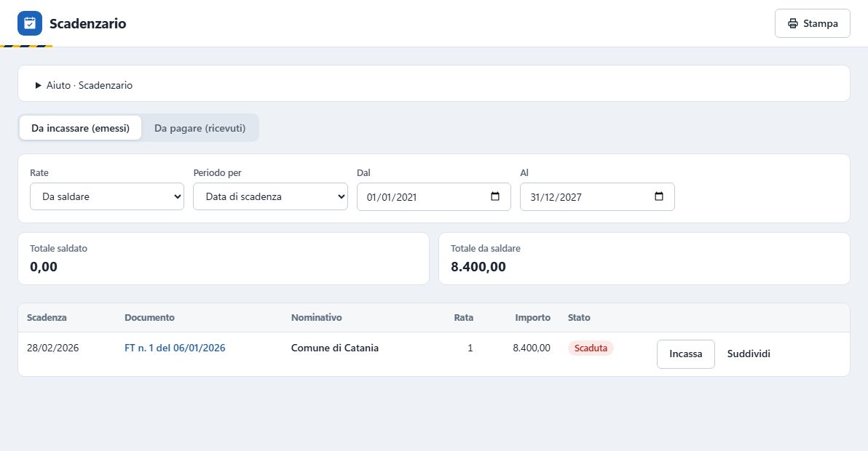Click the Comune di Catania name cell
Viewport: 868px width, 451px height.
click(x=335, y=348)
